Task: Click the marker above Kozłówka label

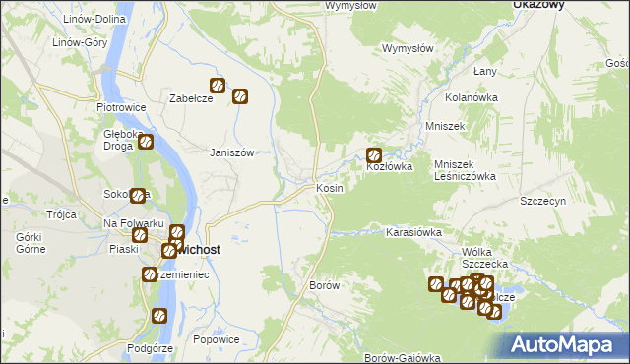Action: [x=374, y=154]
